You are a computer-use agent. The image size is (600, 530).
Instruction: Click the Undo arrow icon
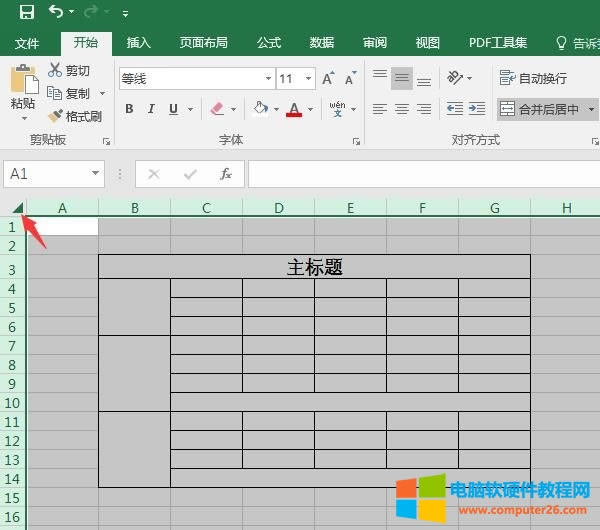tap(55, 13)
